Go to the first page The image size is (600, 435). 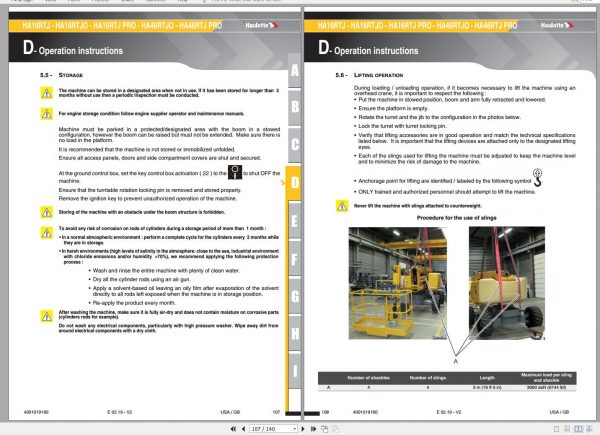[x=233, y=429]
